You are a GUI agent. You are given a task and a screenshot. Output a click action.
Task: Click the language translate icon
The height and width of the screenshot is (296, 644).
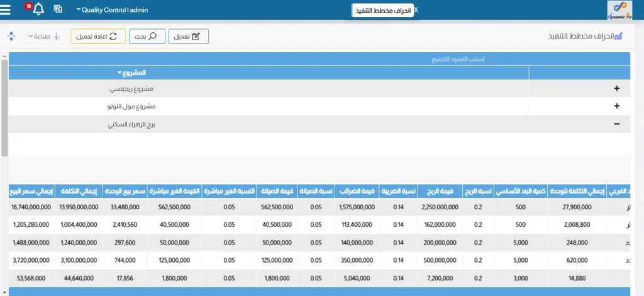tap(58, 9)
